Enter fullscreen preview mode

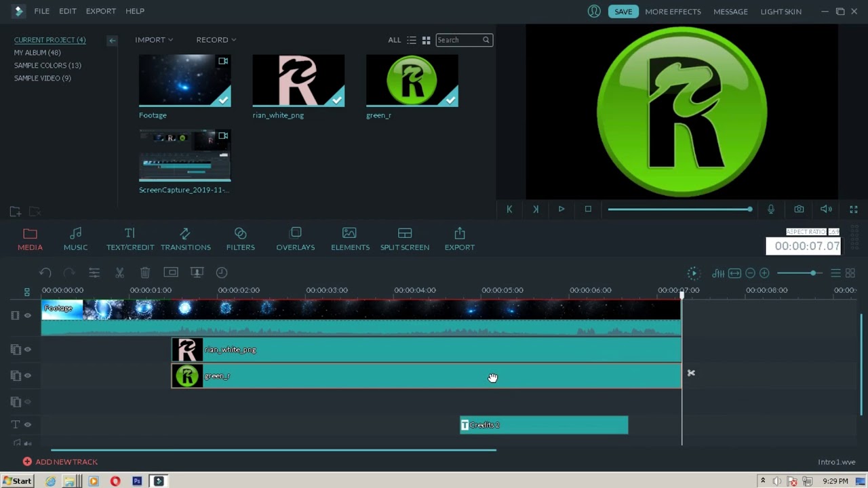tap(854, 209)
